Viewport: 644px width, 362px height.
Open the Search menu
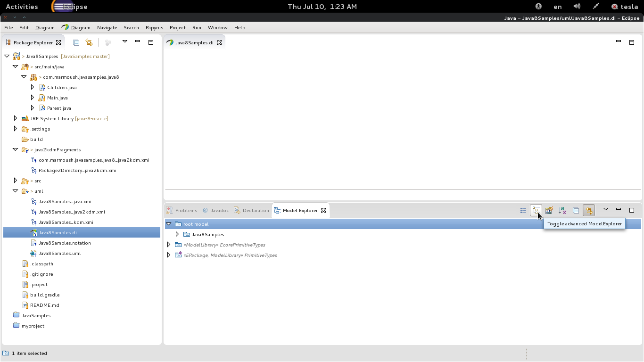[x=131, y=27]
